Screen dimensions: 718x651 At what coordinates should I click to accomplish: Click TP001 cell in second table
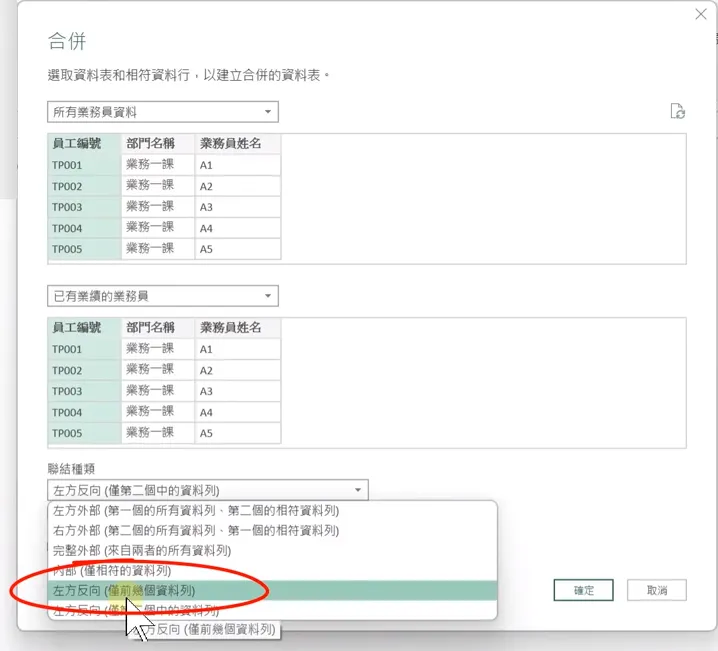84,349
